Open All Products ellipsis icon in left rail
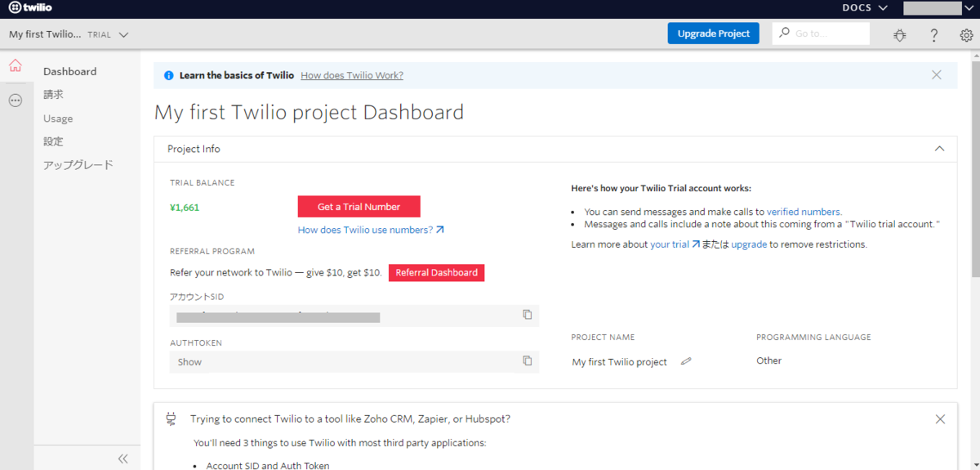The image size is (980, 470). [16, 101]
